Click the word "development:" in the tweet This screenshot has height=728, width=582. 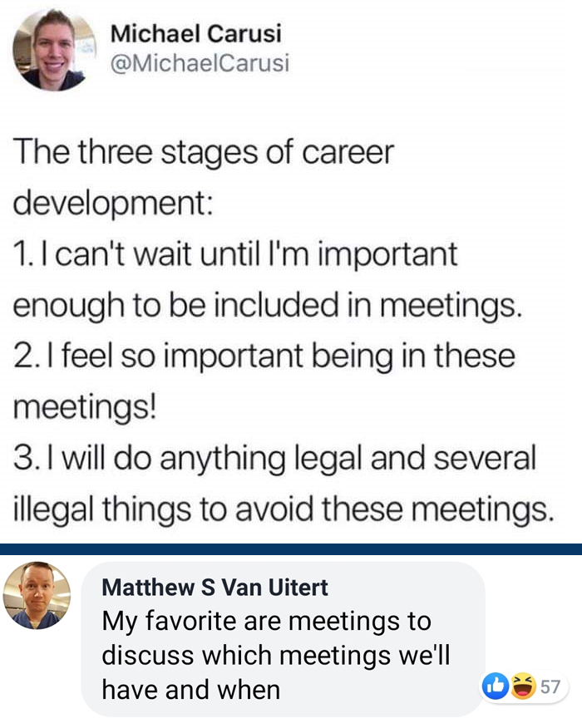(x=113, y=204)
